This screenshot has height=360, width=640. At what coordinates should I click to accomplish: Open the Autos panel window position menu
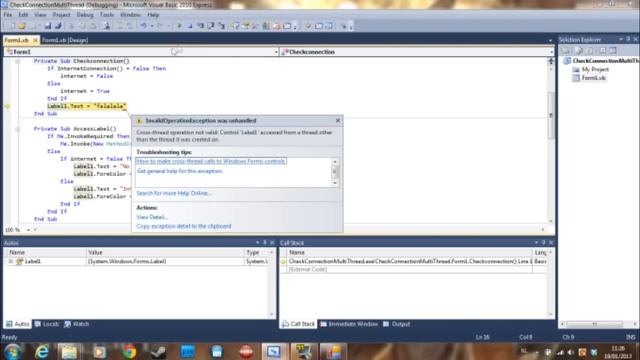pos(257,242)
